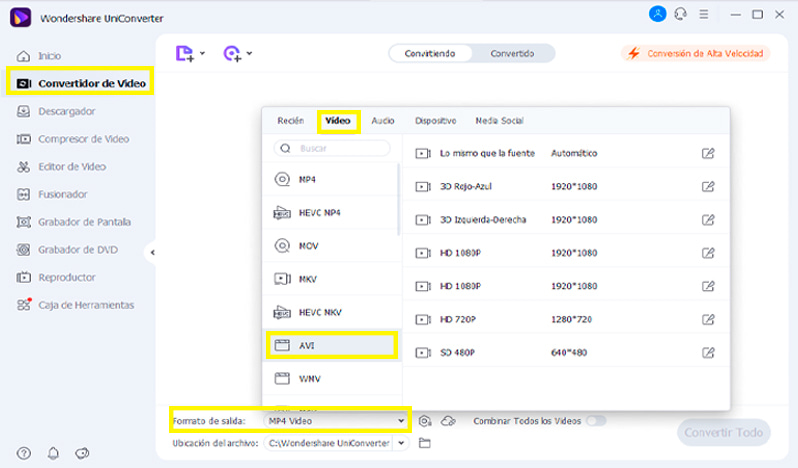
Task: Show the Convirtiendo list
Action: click(430, 53)
